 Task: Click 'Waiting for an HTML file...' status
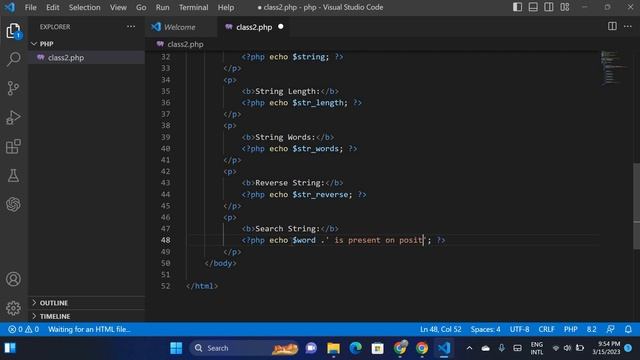89,329
